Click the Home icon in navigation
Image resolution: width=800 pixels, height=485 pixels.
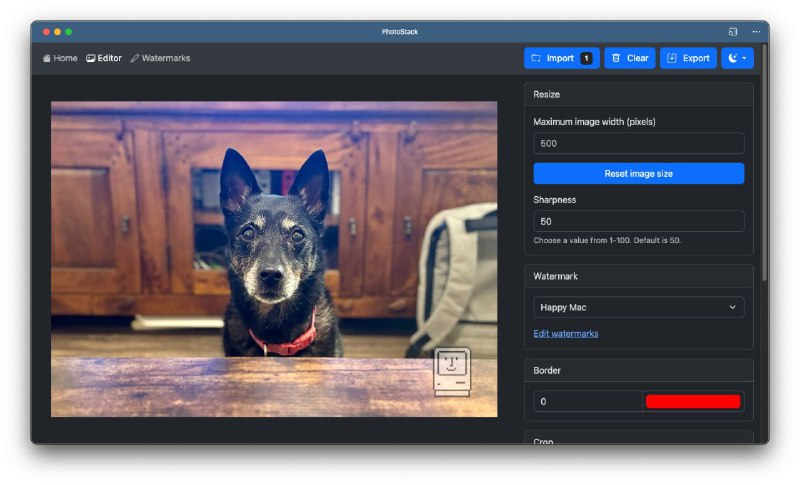click(47, 58)
